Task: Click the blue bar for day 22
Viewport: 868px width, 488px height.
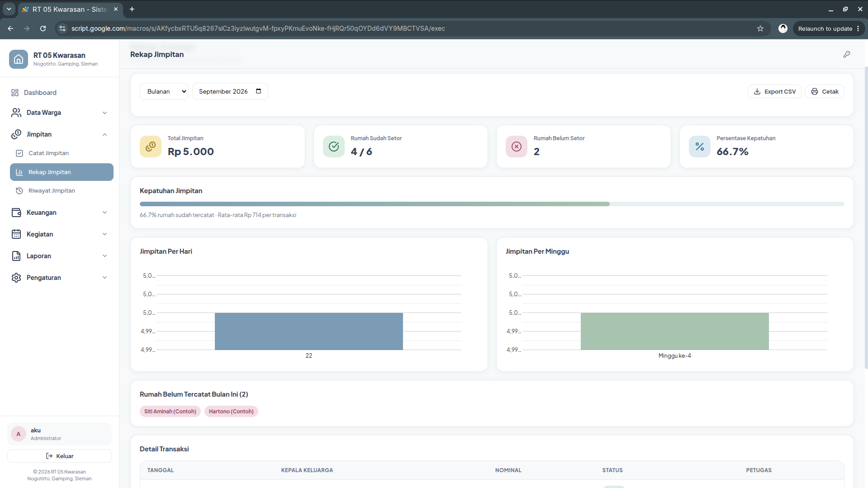Action: (309, 332)
